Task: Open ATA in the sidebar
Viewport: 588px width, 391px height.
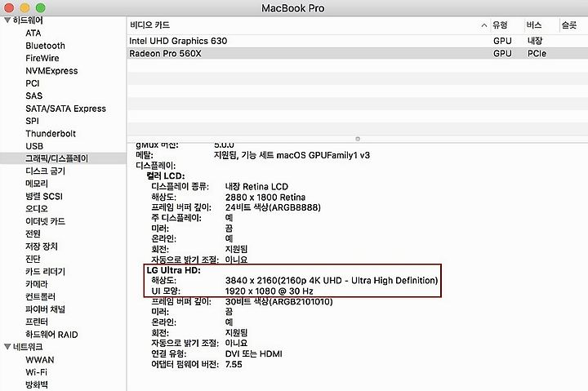Action: pos(33,33)
